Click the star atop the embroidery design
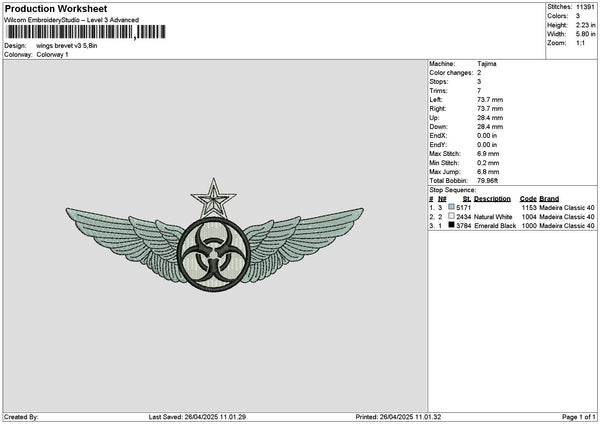Image resolution: width=600 pixels, height=424 pixels. [x=214, y=198]
